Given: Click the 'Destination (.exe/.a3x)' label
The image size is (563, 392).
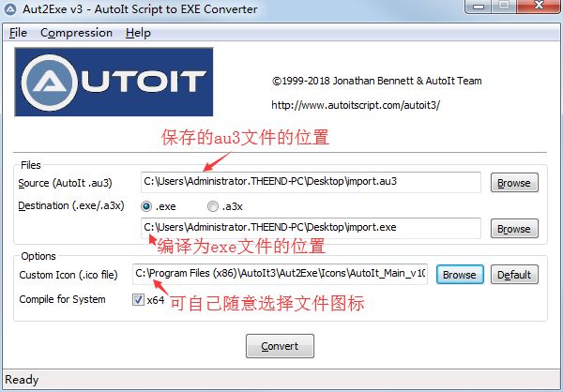Looking at the screenshot, I should pos(71,205).
